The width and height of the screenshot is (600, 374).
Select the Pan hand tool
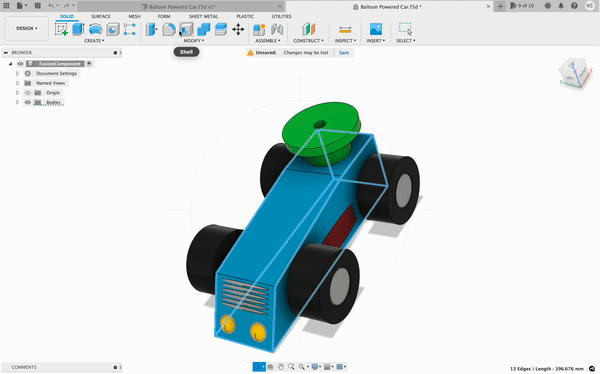[x=280, y=367]
